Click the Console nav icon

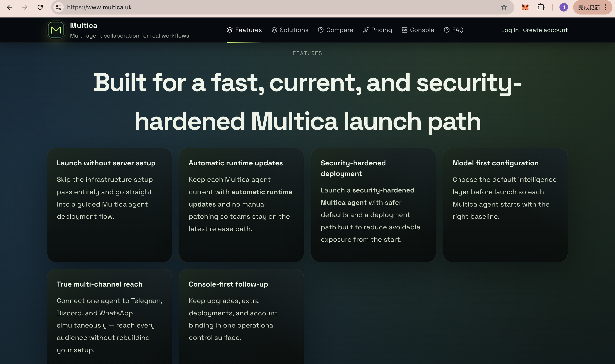(405, 30)
